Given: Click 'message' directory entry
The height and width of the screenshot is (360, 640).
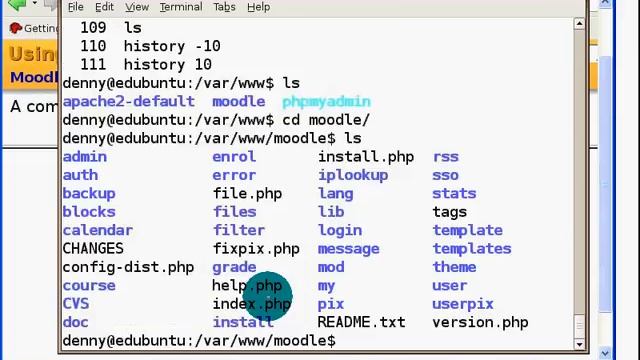Looking at the screenshot, I should click(x=349, y=249).
